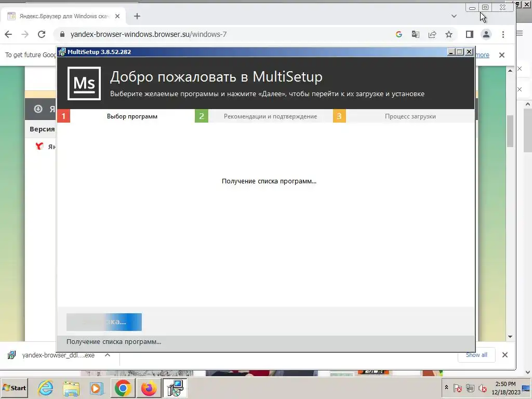Click the share page icon

[432, 34]
